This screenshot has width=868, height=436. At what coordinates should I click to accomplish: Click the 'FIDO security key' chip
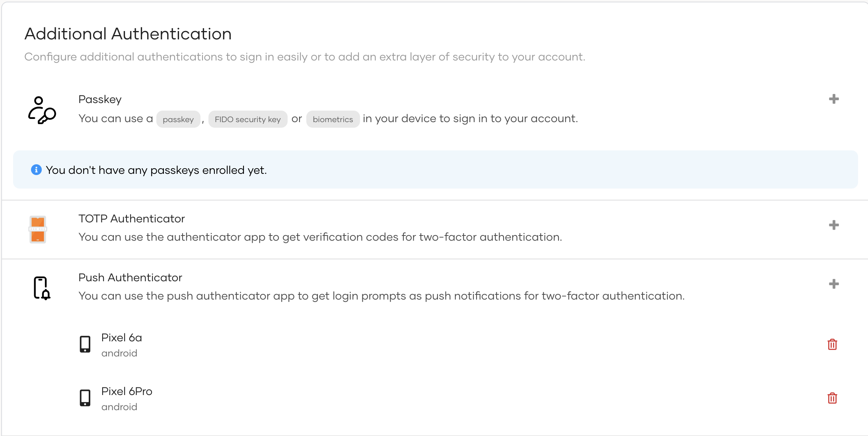click(x=248, y=119)
